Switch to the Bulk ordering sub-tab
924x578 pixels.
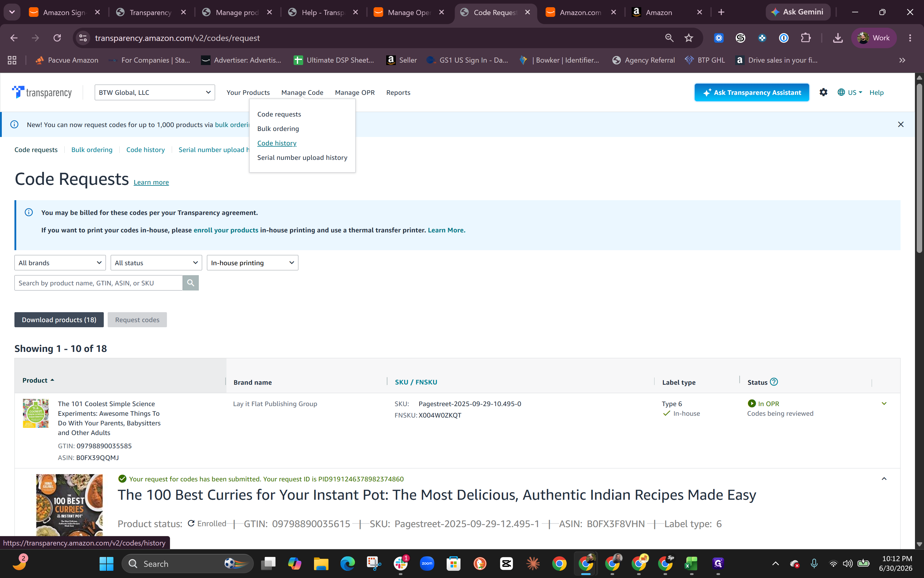(x=92, y=150)
